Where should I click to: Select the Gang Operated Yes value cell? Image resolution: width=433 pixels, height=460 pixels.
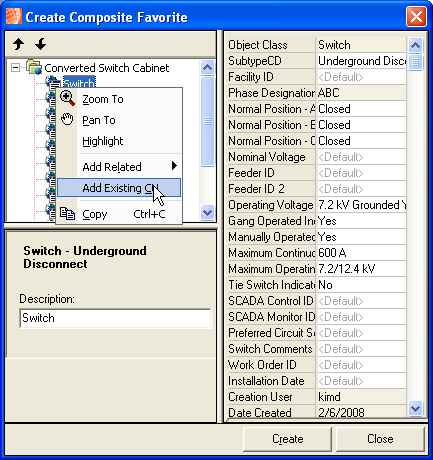(x=362, y=221)
